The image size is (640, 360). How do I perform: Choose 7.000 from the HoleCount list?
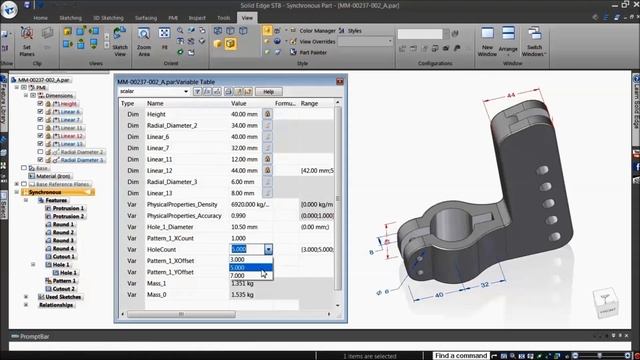251,276
